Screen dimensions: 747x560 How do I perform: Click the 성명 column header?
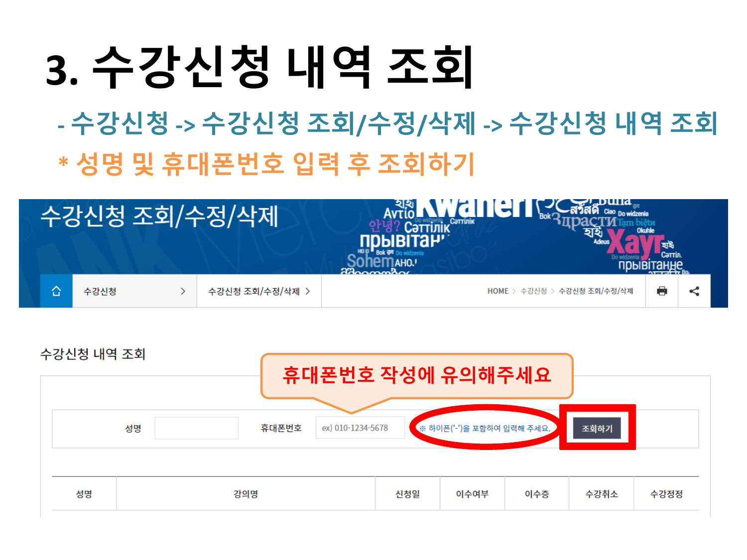click(84, 494)
